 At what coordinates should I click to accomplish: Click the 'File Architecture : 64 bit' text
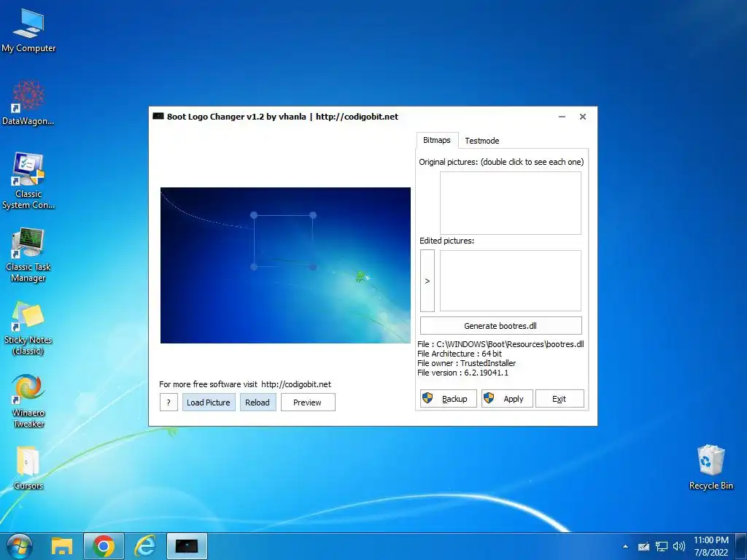(460, 354)
